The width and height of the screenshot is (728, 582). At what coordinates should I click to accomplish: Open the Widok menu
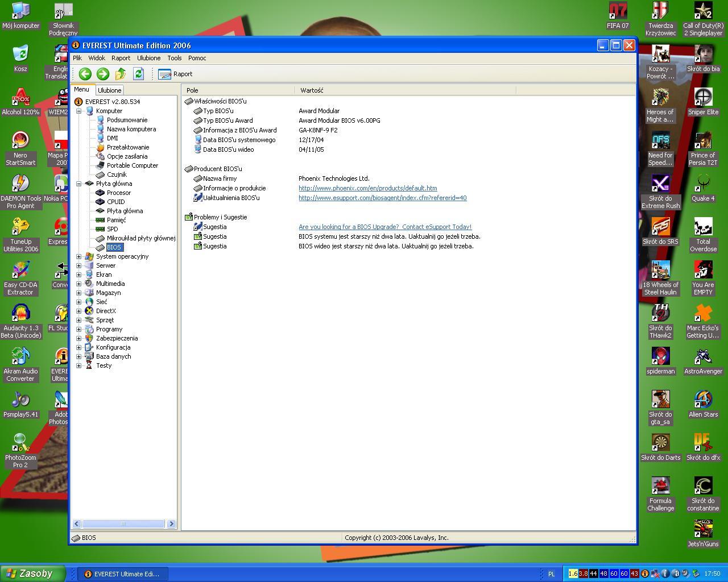pos(97,58)
